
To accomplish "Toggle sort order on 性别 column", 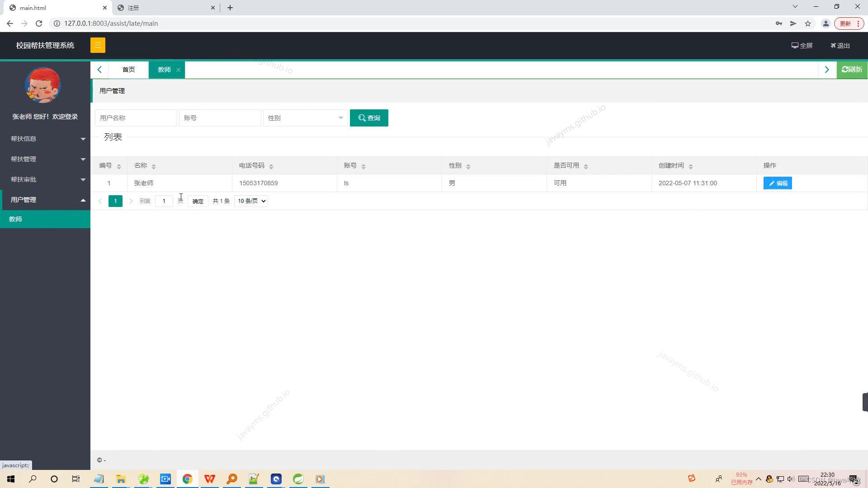I will [x=469, y=165].
